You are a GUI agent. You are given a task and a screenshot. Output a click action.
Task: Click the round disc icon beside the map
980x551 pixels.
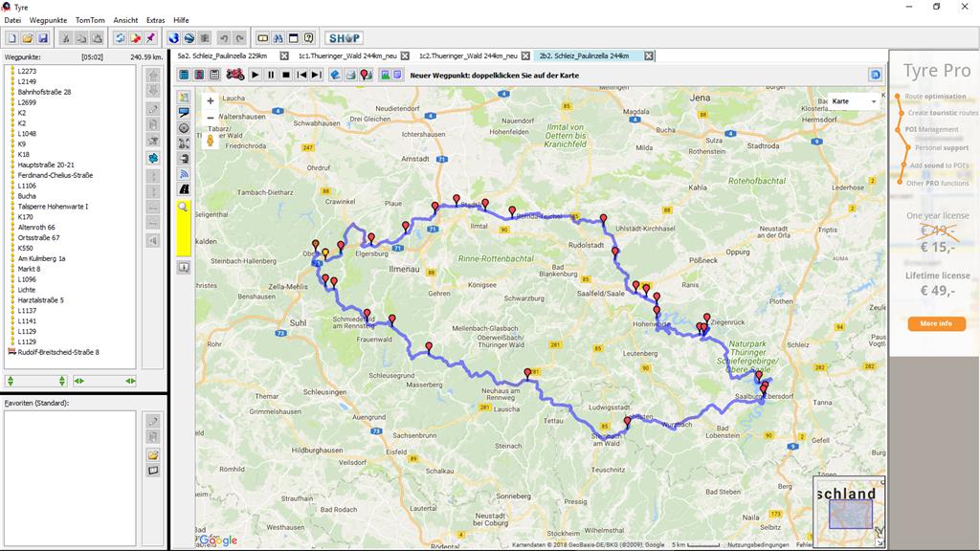coord(184,128)
